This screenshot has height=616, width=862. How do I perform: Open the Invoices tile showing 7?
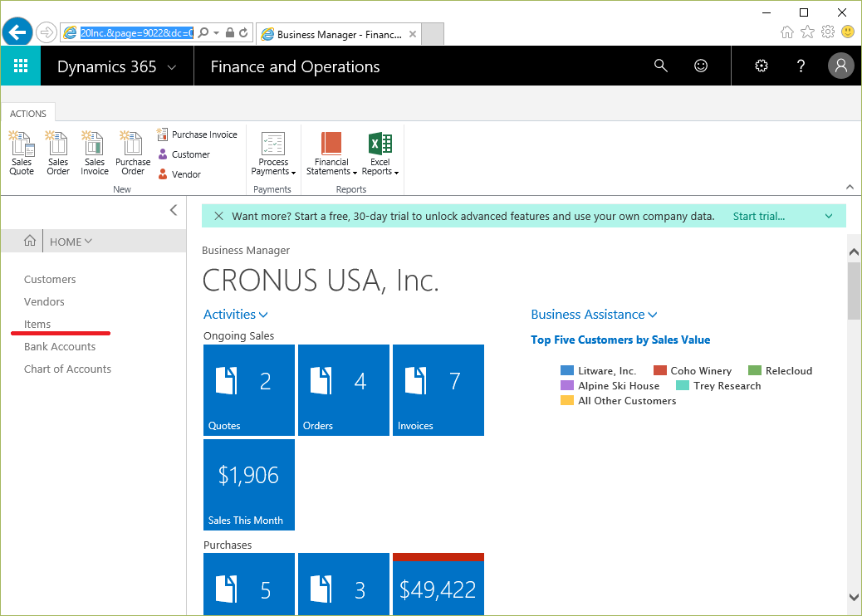(438, 389)
